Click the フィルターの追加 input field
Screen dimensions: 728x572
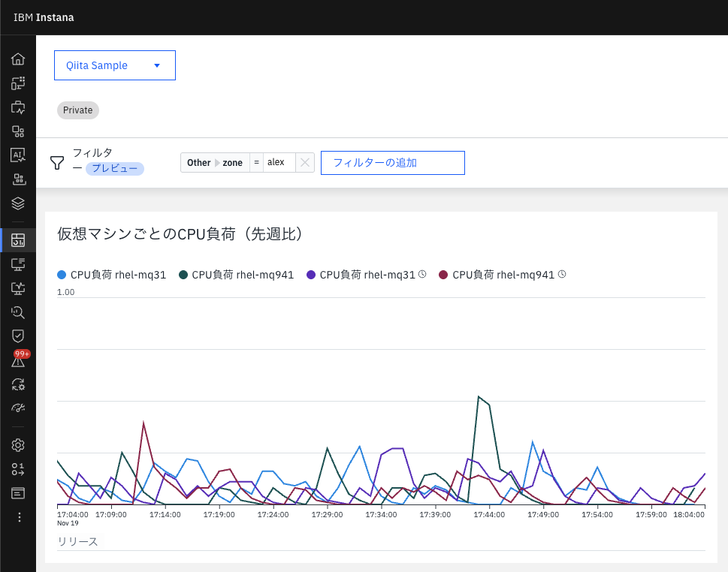coord(393,163)
